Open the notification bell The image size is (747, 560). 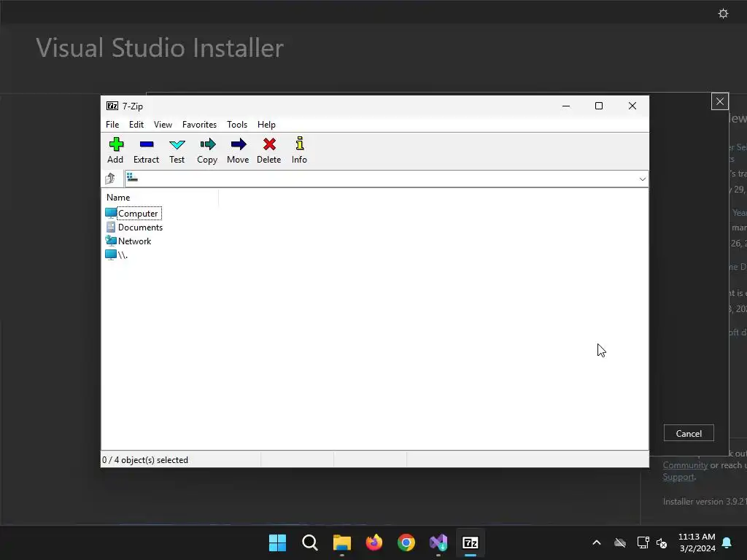point(727,542)
